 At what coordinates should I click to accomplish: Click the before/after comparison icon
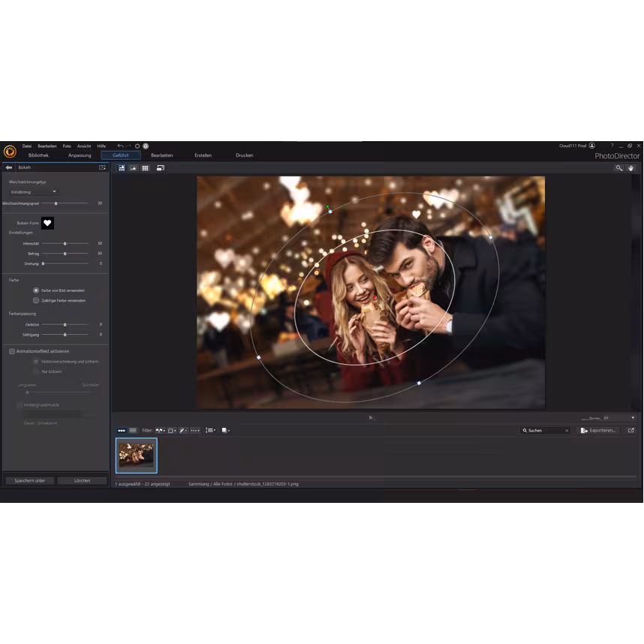point(160,168)
